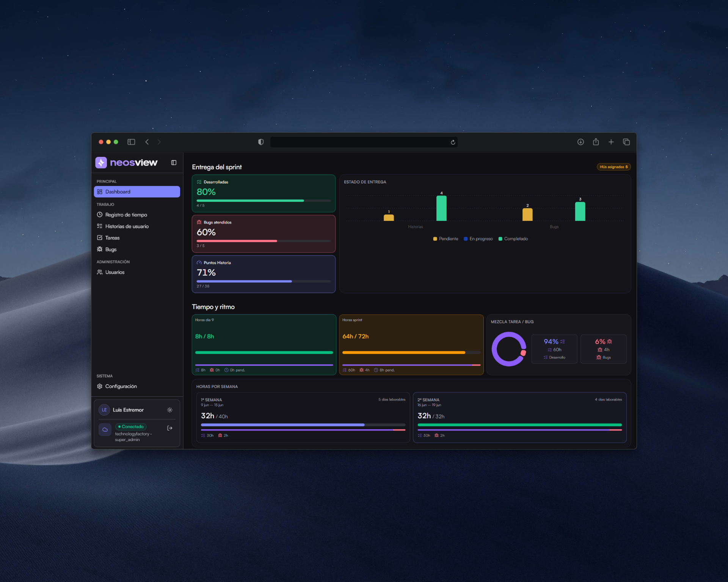This screenshot has width=728, height=582.
Task: Open the Desarrolladas 80% card
Action: point(264,193)
